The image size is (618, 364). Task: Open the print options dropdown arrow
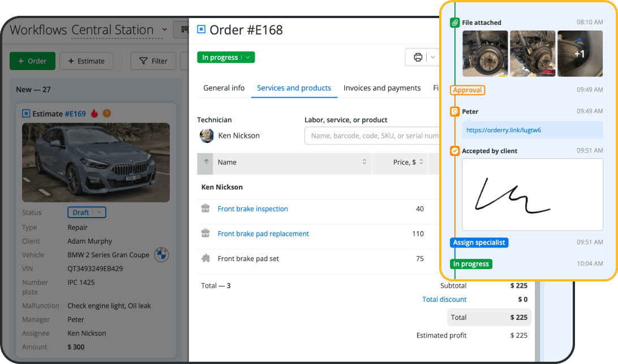pos(433,57)
